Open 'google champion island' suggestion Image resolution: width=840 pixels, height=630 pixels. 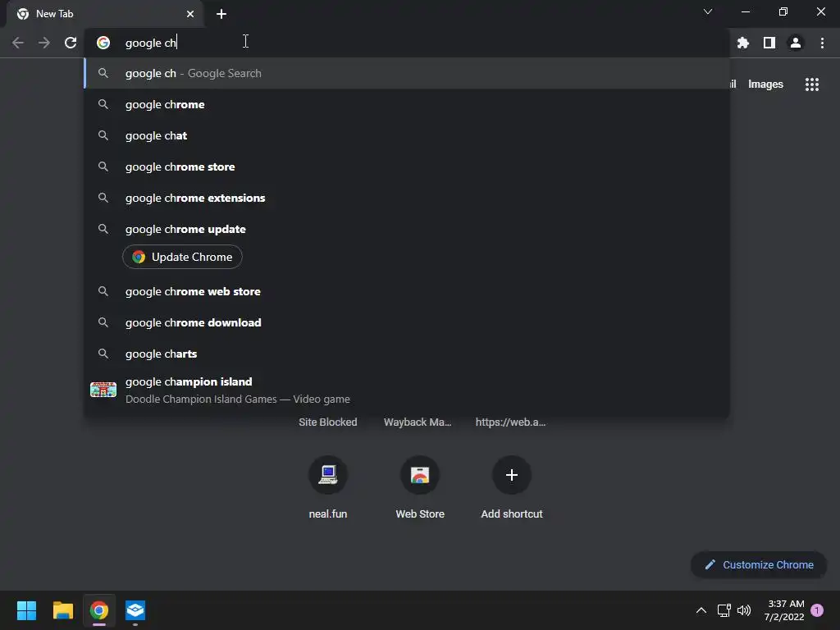407,390
